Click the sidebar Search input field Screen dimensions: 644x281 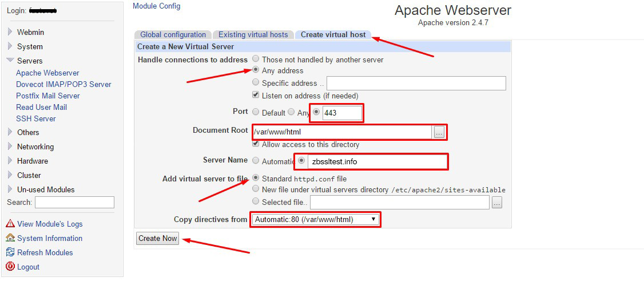pos(74,202)
